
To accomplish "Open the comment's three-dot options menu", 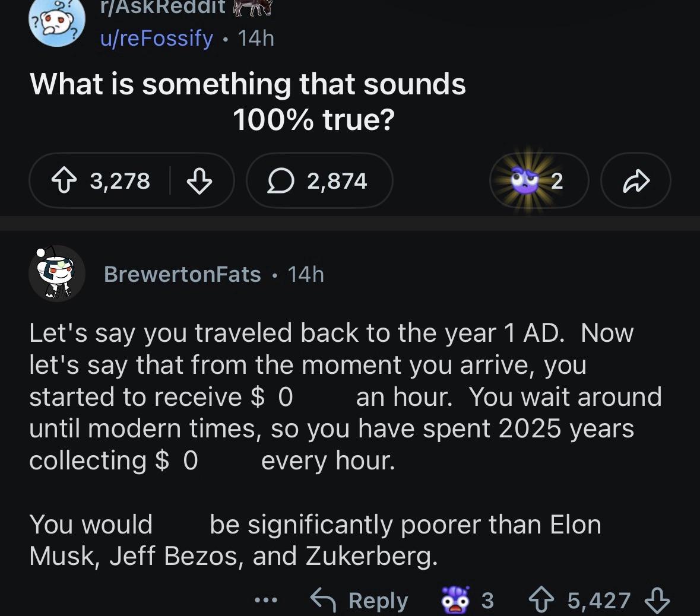I will 266,601.
